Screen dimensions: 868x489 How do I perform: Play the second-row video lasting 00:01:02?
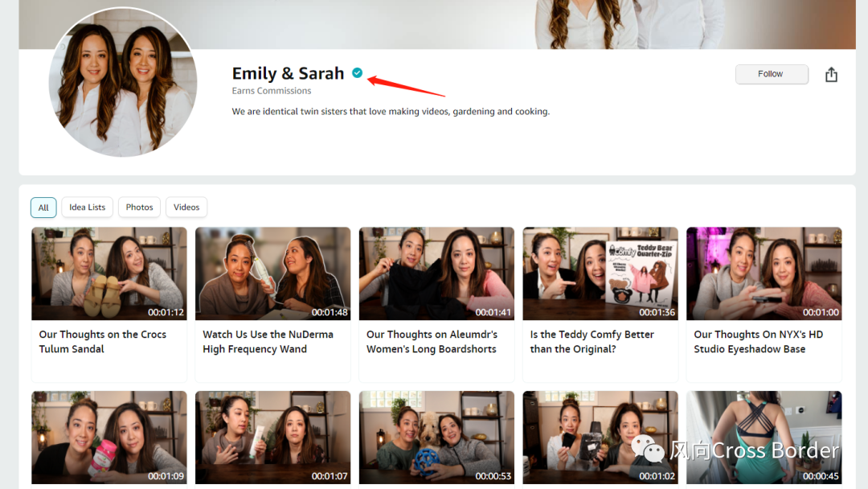click(600, 438)
